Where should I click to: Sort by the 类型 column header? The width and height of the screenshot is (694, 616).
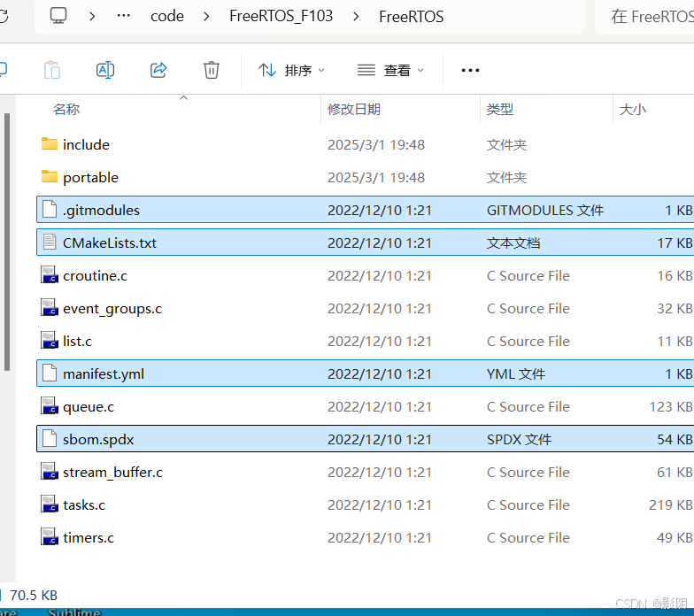(x=500, y=110)
